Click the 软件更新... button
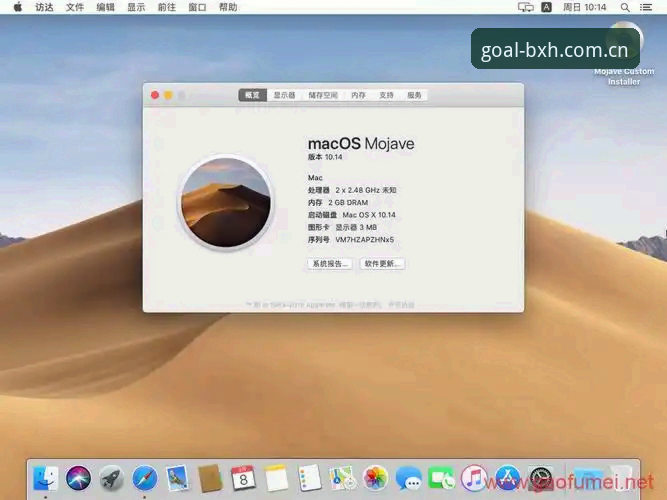The image size is (667, 500). click(x=382, y=264)
